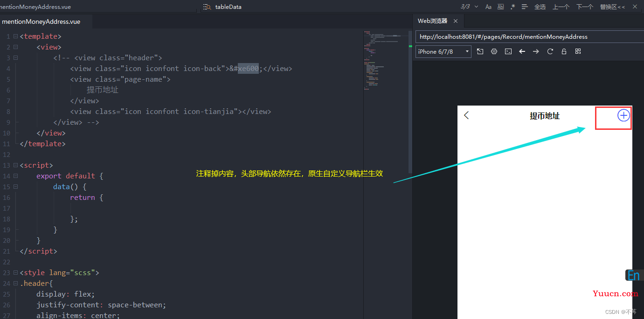Toggle the lock icon in browser toolbar

point(564,51)
